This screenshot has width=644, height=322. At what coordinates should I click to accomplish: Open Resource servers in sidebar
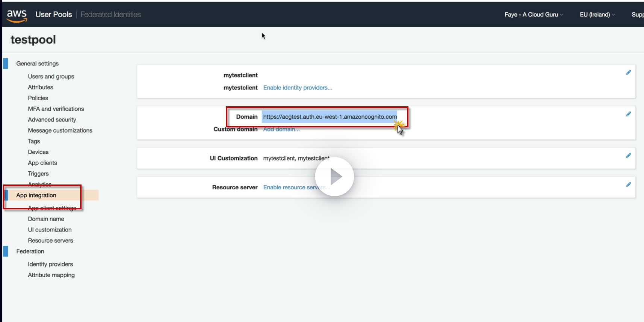(50, 241)
